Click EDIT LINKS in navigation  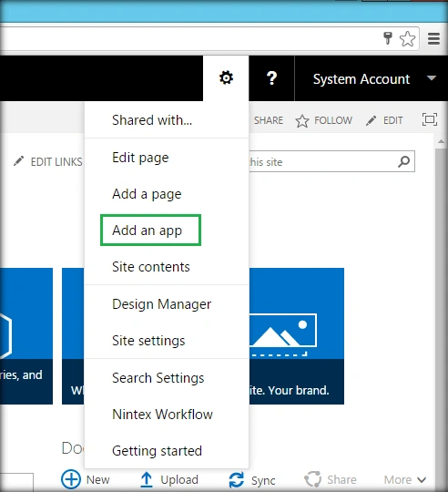(47, 162)
